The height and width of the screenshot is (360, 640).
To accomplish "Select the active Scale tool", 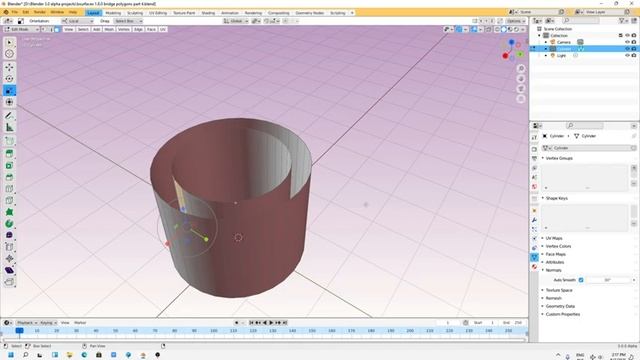I will (9, 91).
